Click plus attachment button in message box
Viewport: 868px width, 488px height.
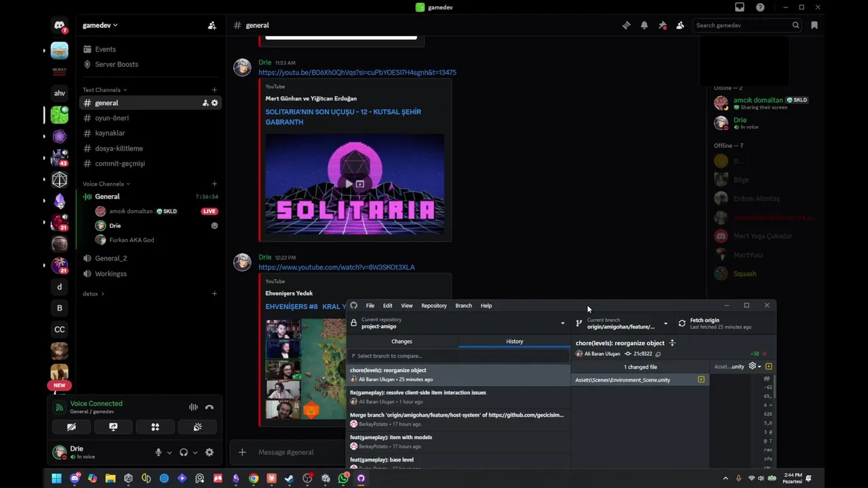pos(242,452)
